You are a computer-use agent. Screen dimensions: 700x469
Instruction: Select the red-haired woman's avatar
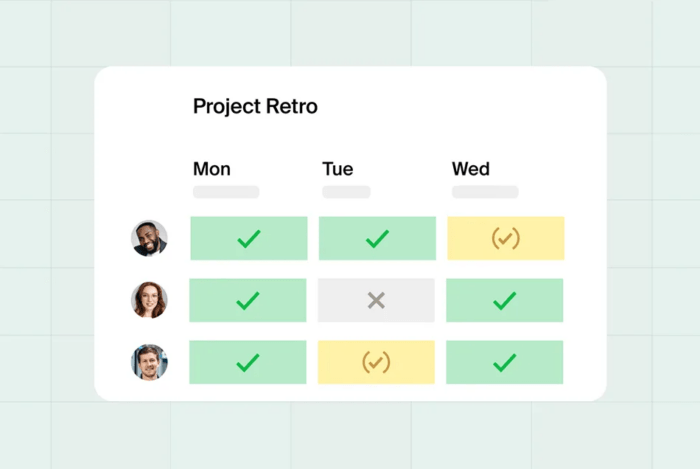pyautogui.click(x=150, y=300)
